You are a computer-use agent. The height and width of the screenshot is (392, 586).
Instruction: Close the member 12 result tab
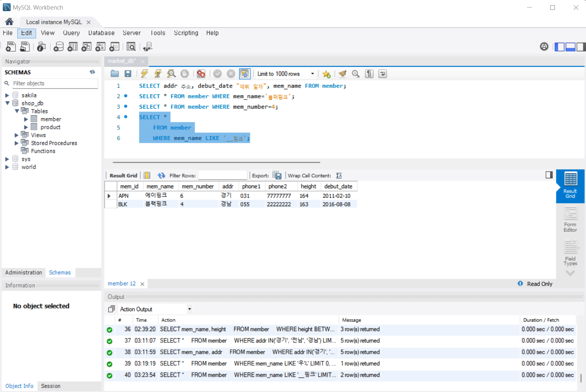coord(142,284)
